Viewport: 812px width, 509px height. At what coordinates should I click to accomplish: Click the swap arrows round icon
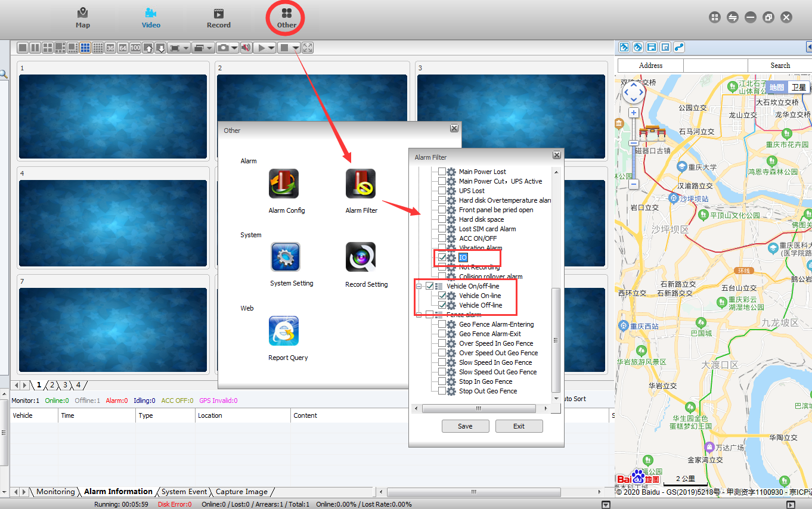point(733,17)
